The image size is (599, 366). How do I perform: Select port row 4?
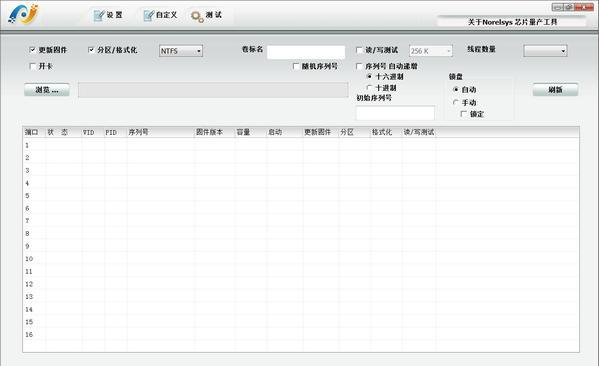301,183
